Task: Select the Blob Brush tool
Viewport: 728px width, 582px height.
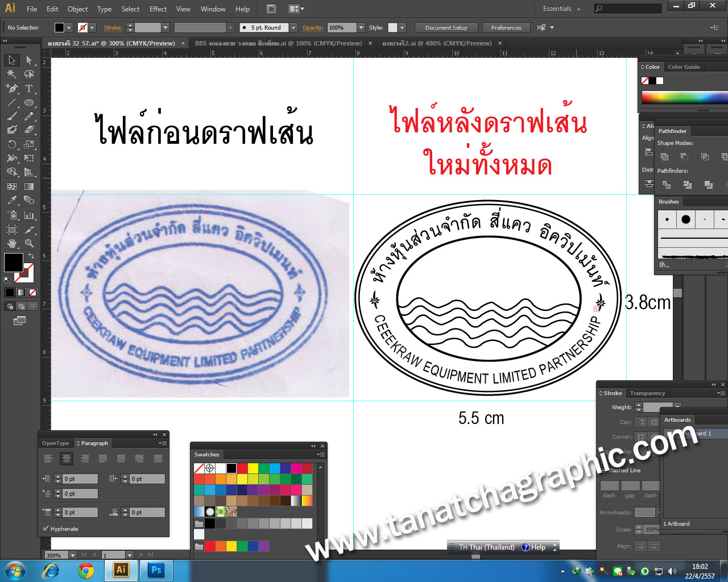Action: [12, 130]
